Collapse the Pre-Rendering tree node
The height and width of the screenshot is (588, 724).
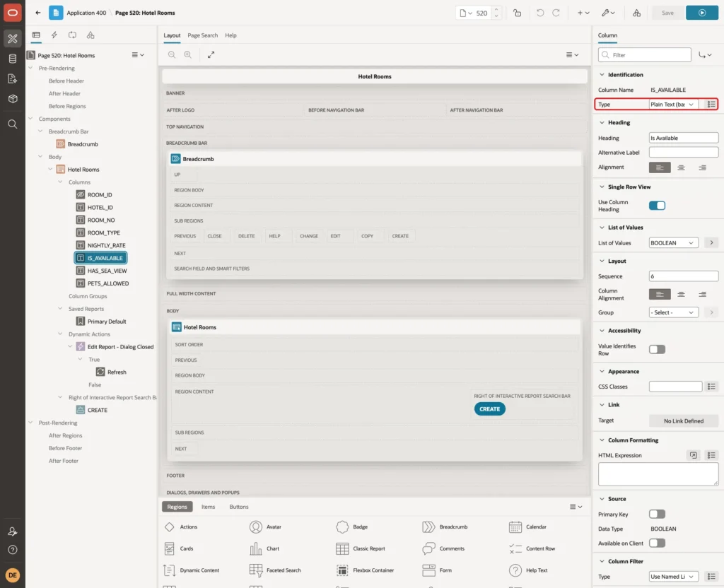30,68
